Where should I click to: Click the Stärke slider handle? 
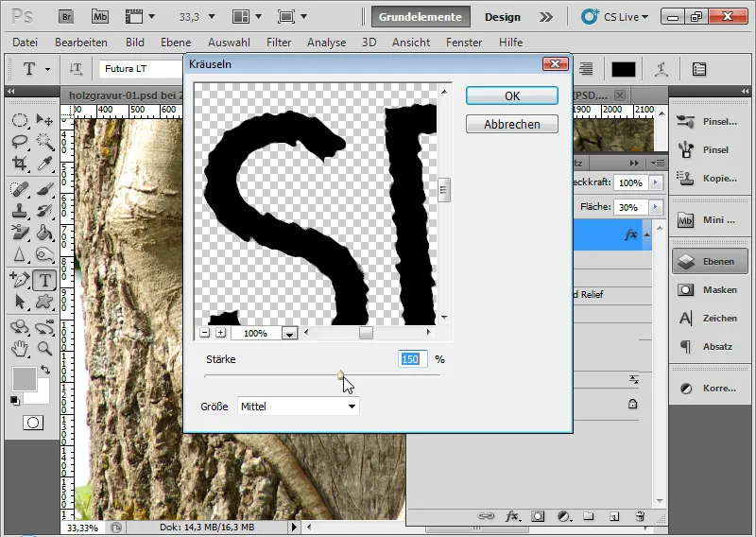(x=340, y=375)
